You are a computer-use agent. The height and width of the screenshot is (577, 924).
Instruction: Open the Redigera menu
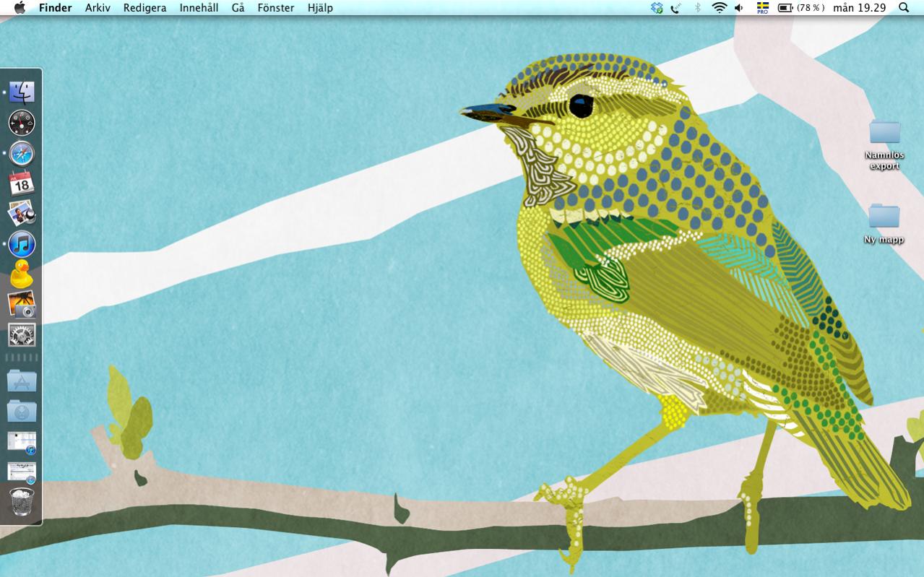tap(144, 8)
